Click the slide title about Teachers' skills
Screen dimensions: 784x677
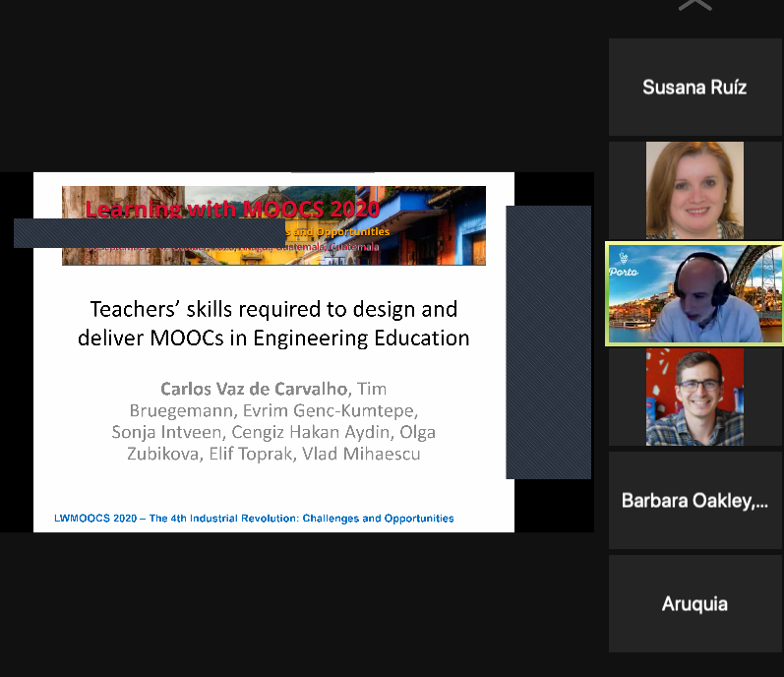(273, 324)
